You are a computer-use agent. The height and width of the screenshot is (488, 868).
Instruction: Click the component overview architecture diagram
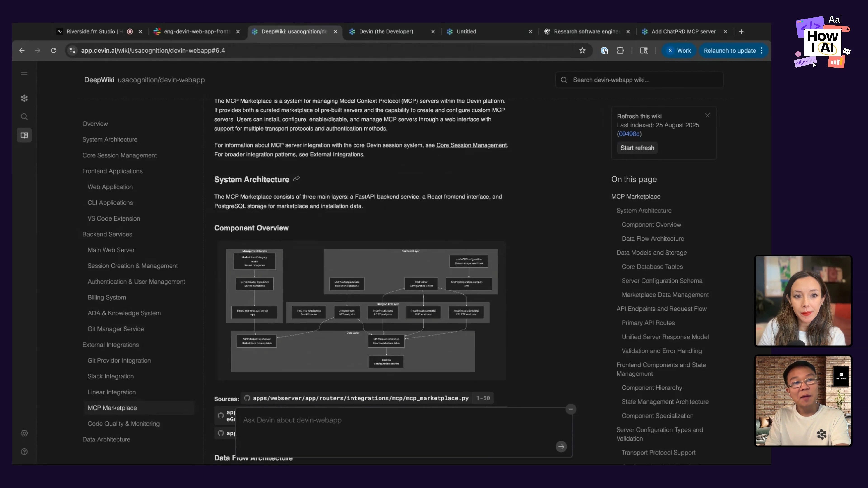pyautogui.click(x=361, y=310)
